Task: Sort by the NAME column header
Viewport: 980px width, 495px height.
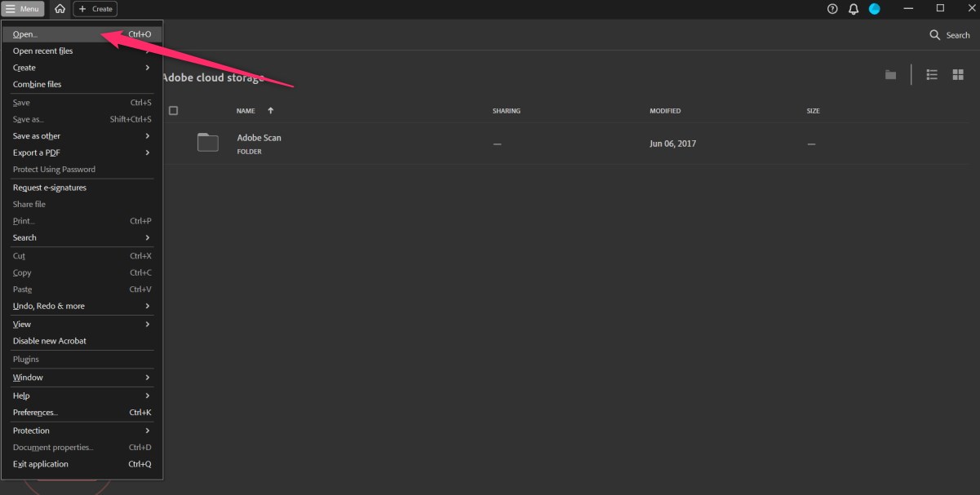Action: tap(246, 111)
